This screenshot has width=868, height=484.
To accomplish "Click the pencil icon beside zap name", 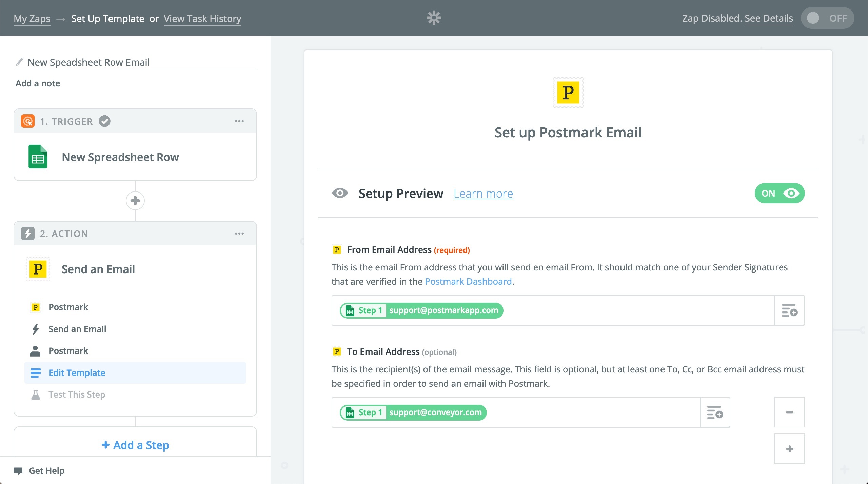I will [20, 62].
